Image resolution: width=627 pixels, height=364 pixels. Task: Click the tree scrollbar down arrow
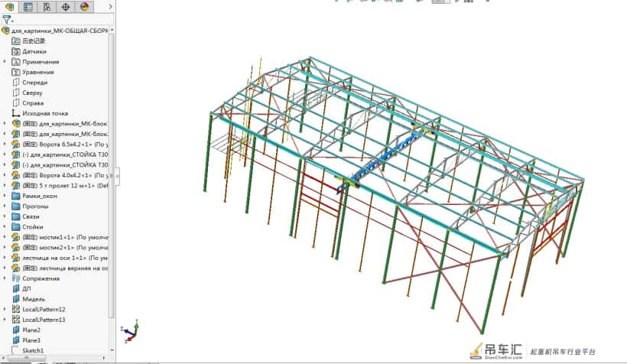[112, 350]
